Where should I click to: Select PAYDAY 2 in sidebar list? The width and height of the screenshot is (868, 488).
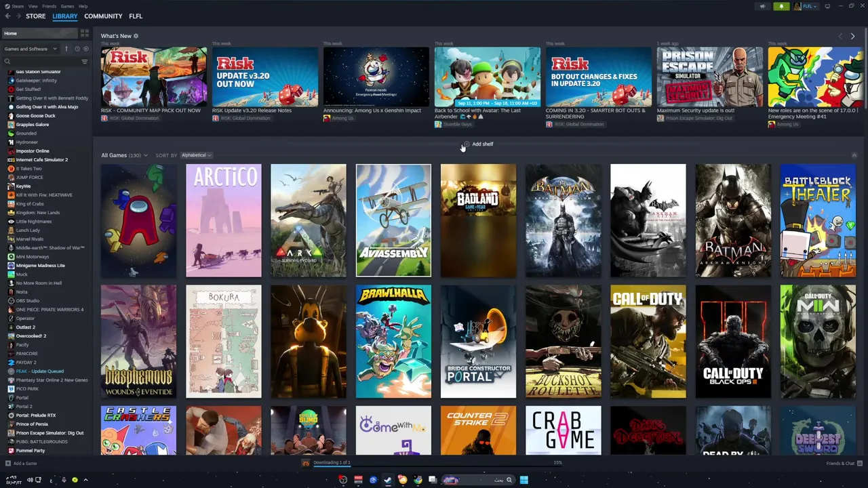26,363
